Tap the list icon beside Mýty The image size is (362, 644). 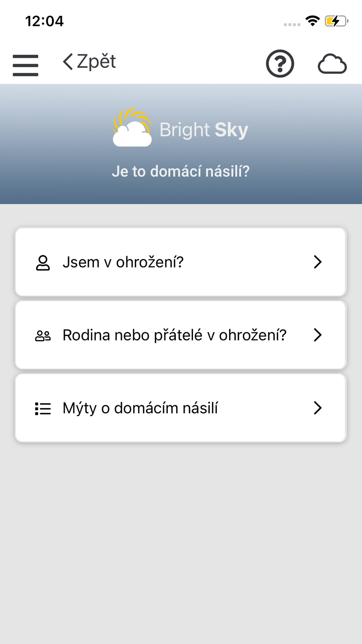coord(43,409)
